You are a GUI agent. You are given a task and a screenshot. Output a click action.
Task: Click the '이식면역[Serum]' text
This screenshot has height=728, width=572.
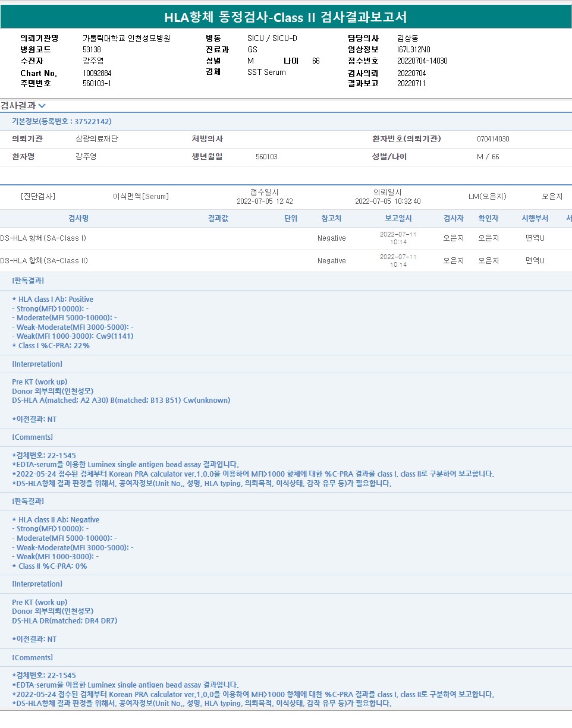pyautogui.click(x=141, y=197)
